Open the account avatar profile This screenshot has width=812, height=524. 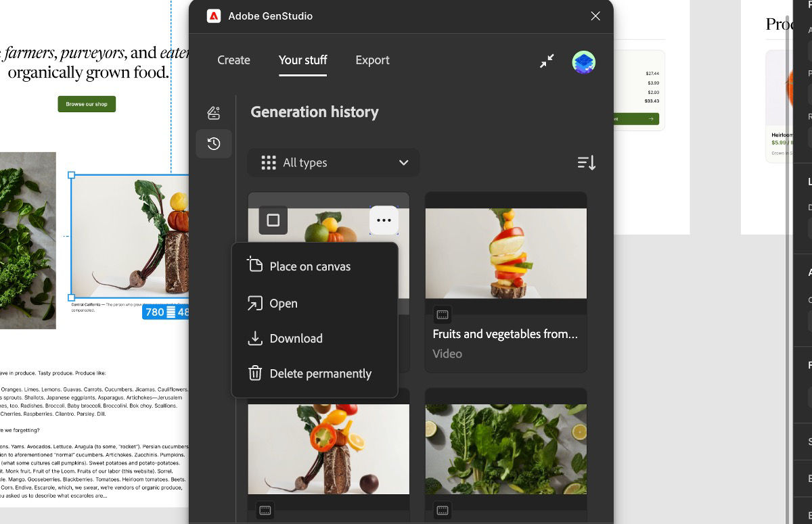(583, 61)
